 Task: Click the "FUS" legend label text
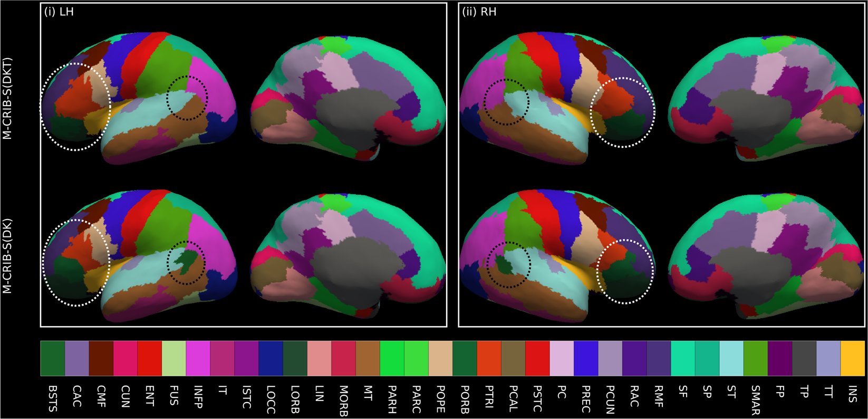click(x=174, y=395)
